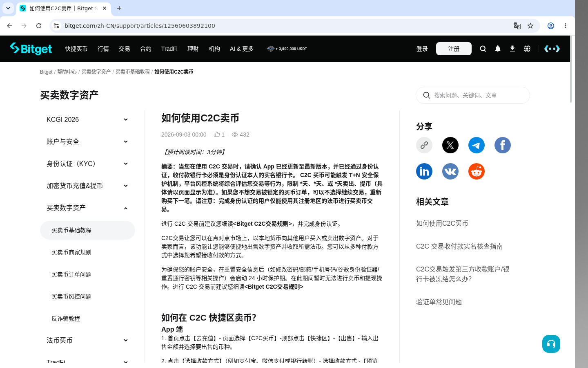Image resolution: width=588 pixels, height=368 pixels.
Task: Open the translate page icon in address bar
Action: tap(517, 26)
